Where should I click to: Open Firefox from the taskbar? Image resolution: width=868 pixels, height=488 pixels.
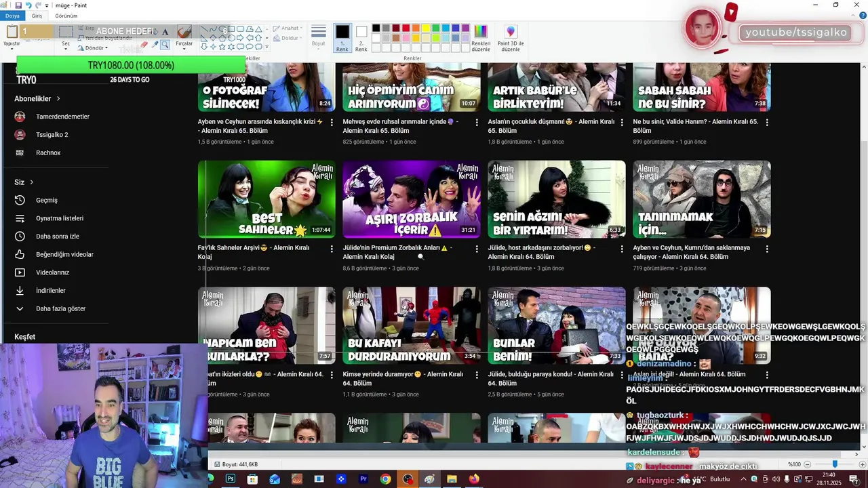click(474, 479)
